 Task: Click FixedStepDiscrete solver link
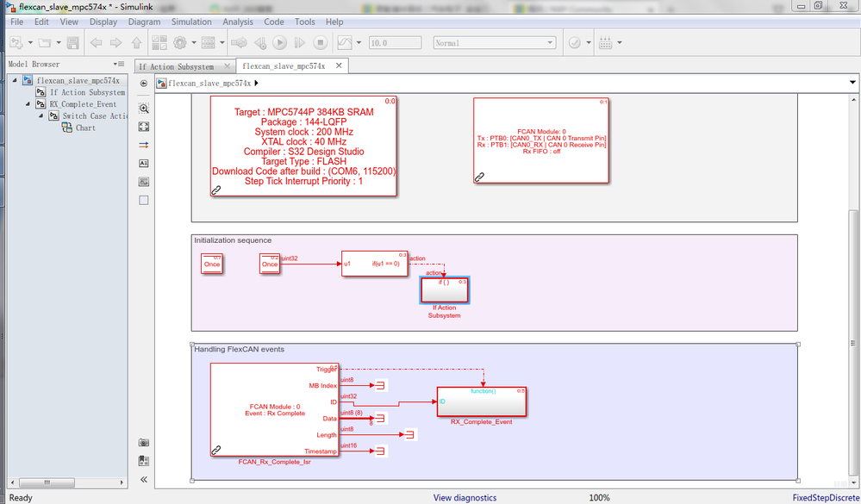826,497
